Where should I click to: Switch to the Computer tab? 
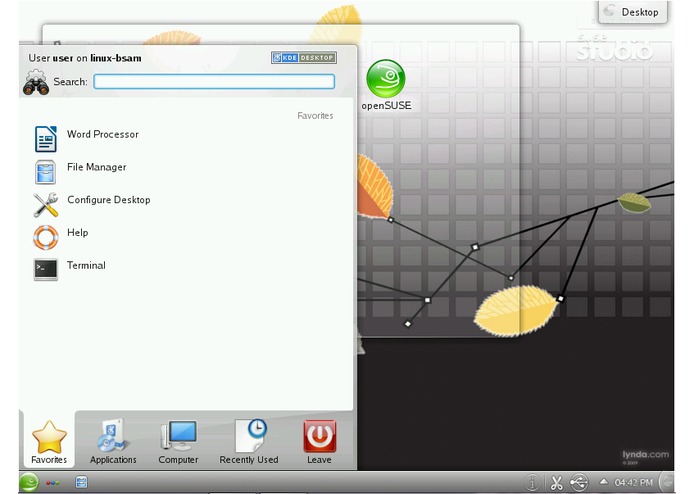click(178, 442)
